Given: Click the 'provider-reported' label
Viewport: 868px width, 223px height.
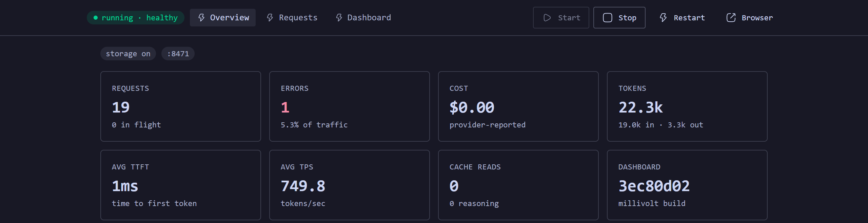Looking at the screenshot, I should click(488, 125).
